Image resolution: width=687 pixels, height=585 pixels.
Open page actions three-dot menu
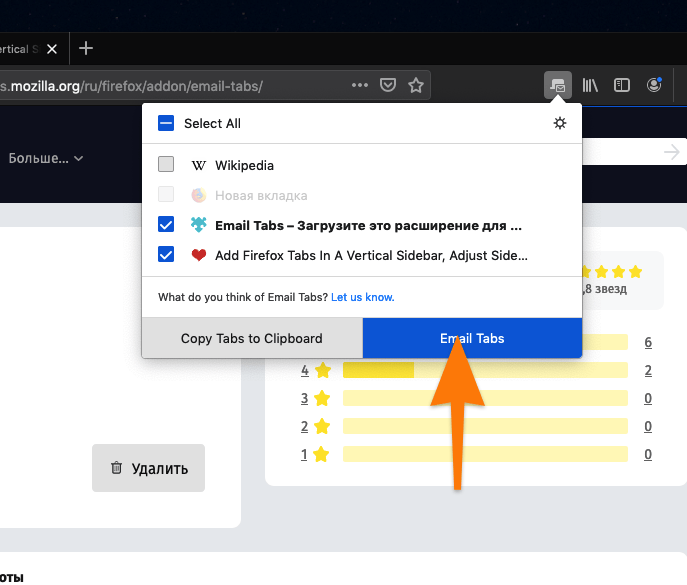[x=360, y=85]
